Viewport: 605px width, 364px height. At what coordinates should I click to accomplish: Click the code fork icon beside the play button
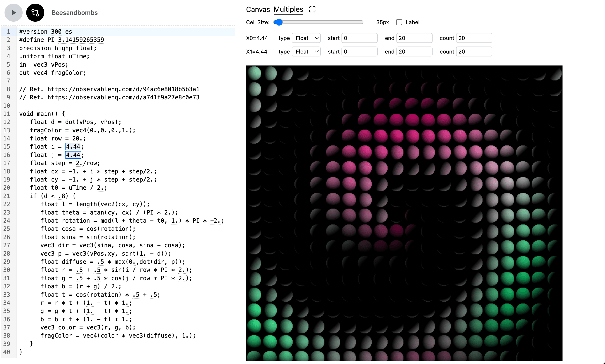click(35, 12)
